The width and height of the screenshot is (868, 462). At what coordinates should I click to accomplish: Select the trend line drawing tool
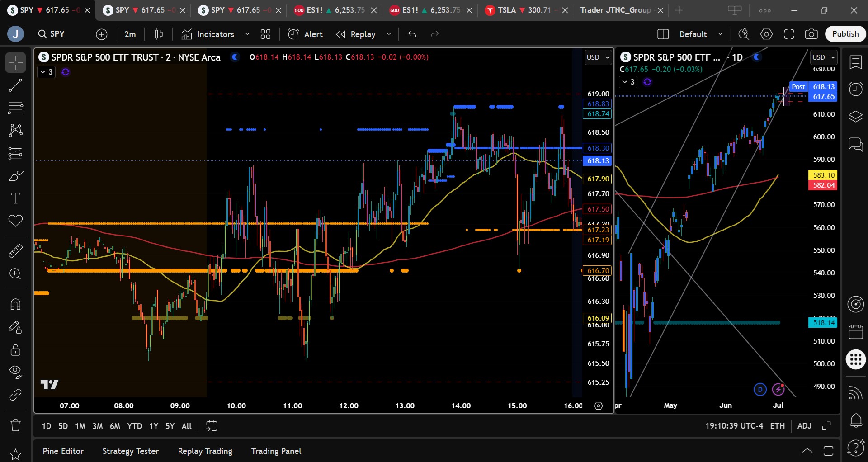click(x=15, y=85)
